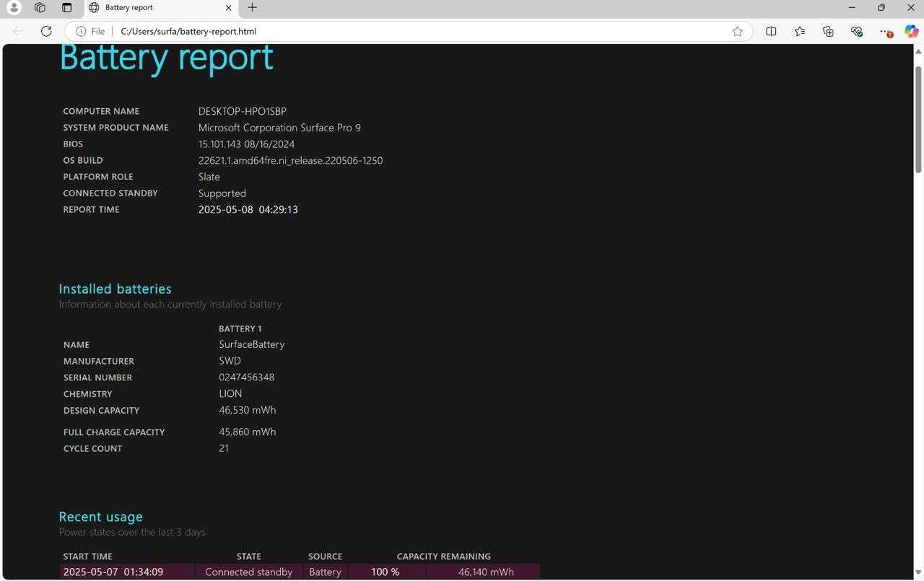The width and height of the screenshot is (924, 581).
Task: Click the "Supported" connected standby value
Action: [222, 193]
